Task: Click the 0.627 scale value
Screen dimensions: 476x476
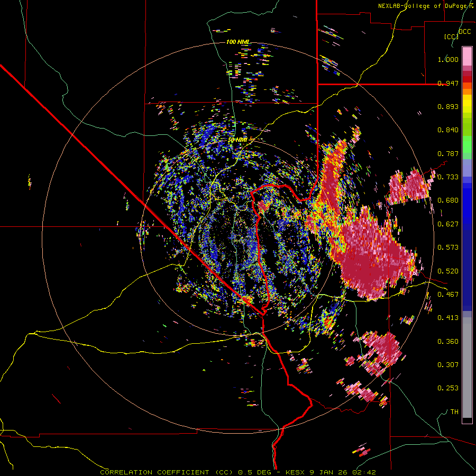Action: click(448, 224)
